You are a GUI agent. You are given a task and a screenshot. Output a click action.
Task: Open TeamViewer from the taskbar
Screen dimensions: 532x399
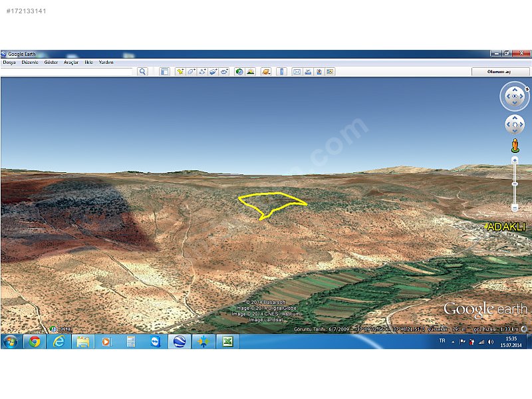point(155,341)
